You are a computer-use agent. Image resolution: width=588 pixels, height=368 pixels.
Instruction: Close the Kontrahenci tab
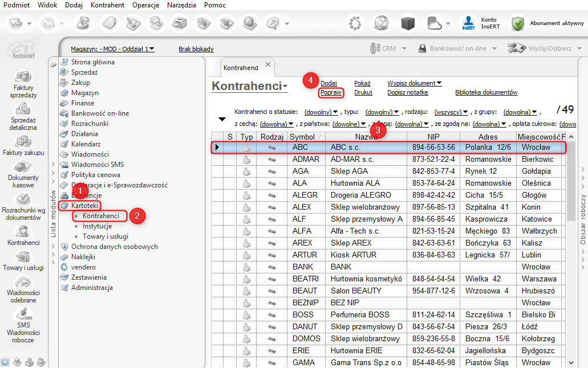(267, 64)
